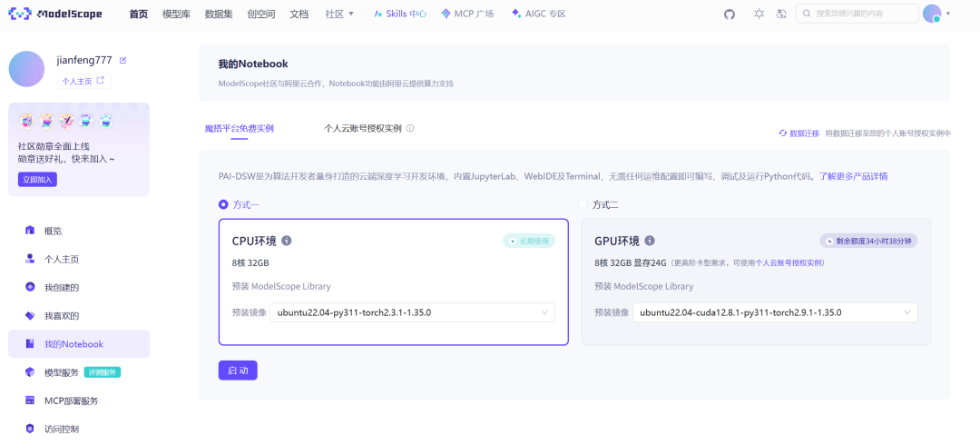The image size is (980, 445).
Task: Click the 访问控制 shield icon in sidebar
Action: click(x=29, y=429)
